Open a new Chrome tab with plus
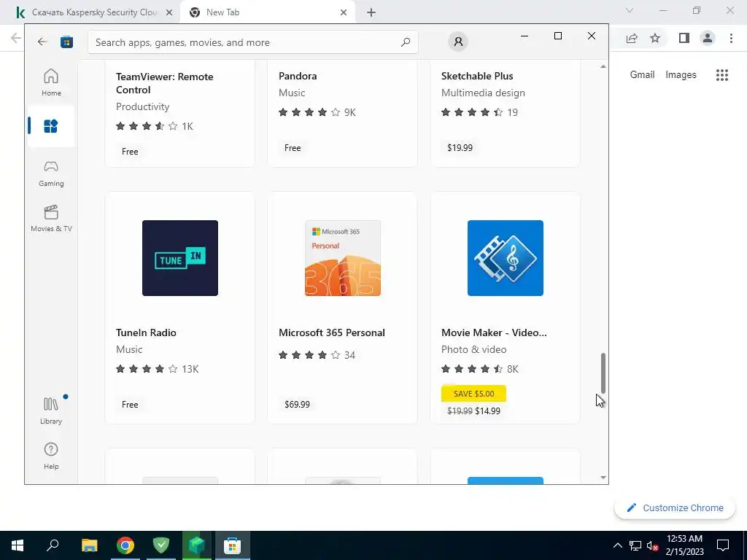This screenshot has height=560, width=747. pyautogui.click(x=371, y=13)
